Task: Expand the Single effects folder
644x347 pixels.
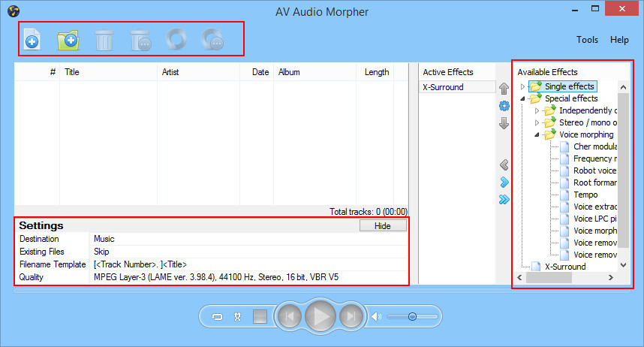Action: pyautogui.click(x=522, y=86)
